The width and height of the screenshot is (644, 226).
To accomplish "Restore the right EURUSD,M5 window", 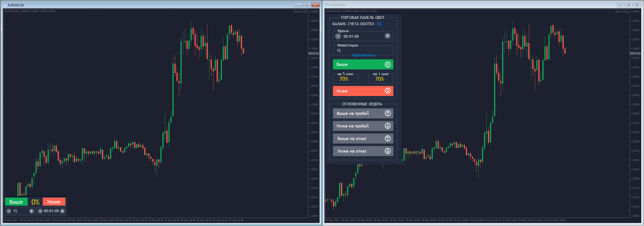I will point(628,5).
